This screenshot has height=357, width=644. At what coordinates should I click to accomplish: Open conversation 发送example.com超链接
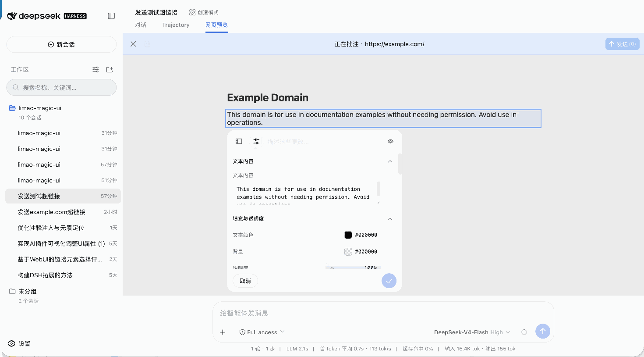[63, 212]
